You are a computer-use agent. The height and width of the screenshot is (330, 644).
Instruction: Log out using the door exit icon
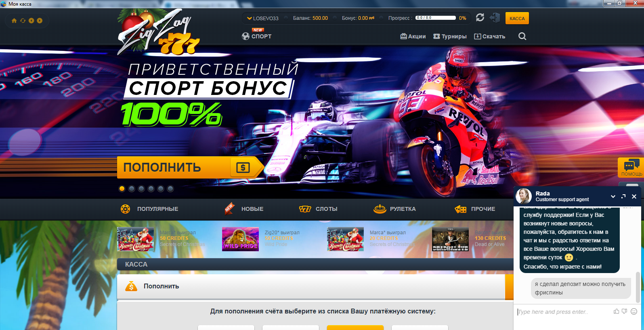[x=495, y=17]
